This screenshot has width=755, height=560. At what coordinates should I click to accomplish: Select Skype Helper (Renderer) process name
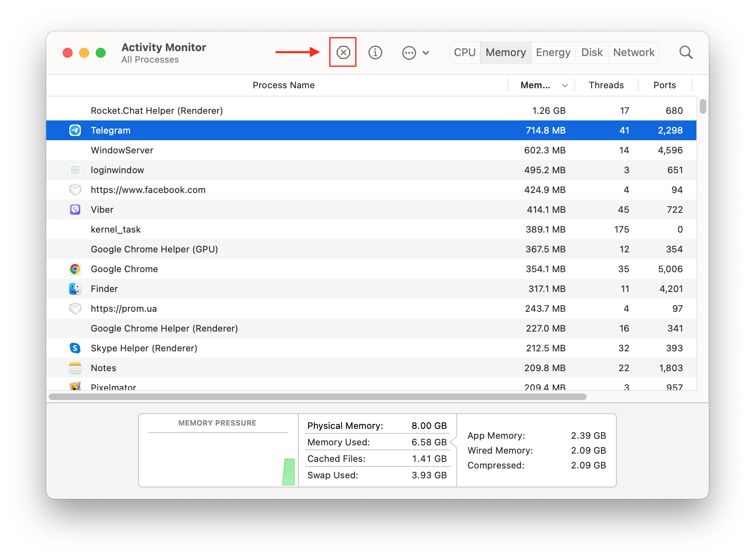(x=144, y=348)
